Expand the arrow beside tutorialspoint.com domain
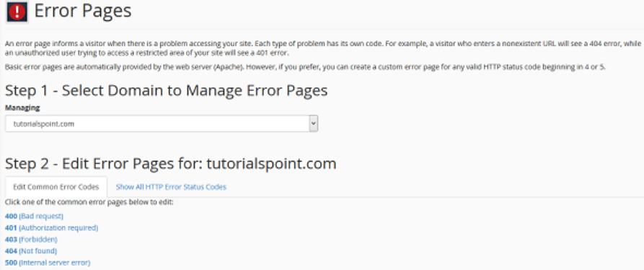This screenshot has width=644, height=270. tap(314, 123)
